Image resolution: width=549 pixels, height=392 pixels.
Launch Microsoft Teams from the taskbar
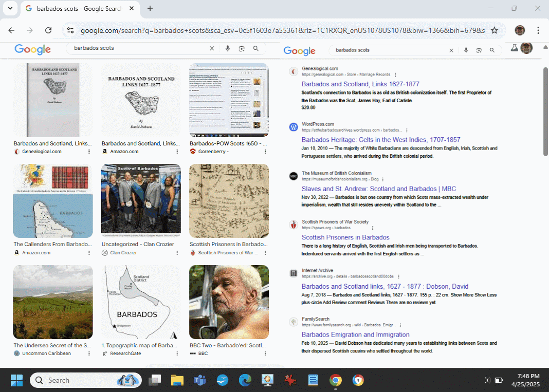tap(199, 380)
